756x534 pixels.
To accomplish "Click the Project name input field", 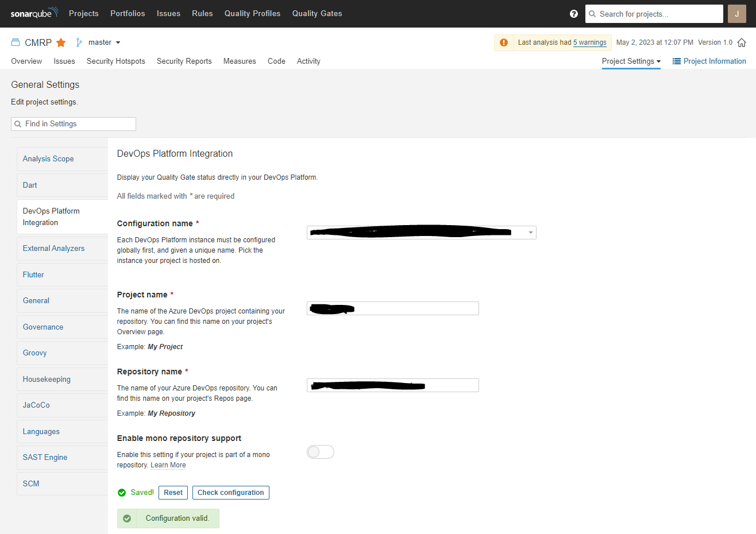I will tap(393, 308).
